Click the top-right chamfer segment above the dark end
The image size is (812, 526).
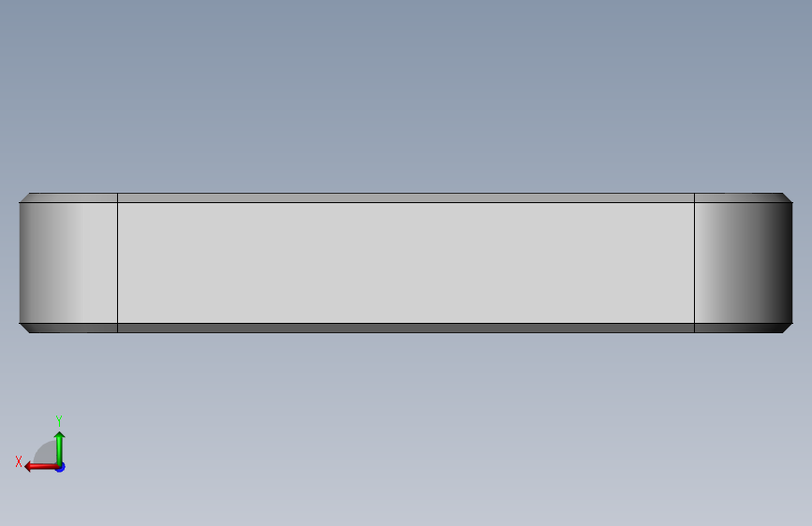click(741, 197)
